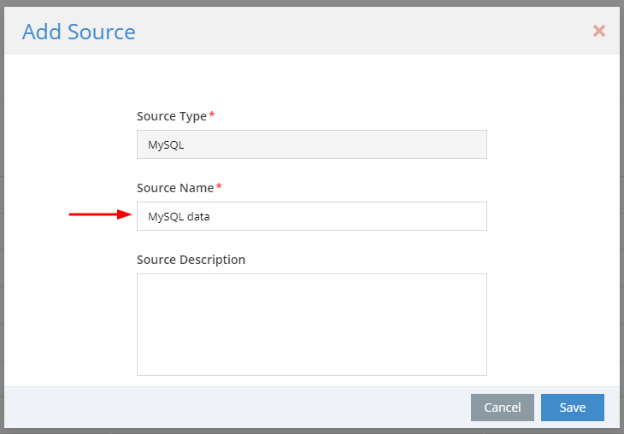The width and height of the screenshot is (624, 434).
Task: Click the Source Type label
Action: [172, 116]
